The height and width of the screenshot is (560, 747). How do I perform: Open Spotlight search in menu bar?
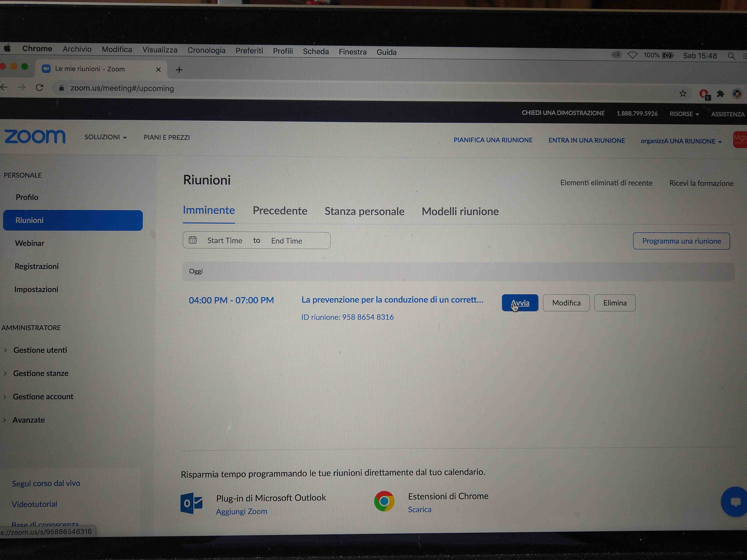pyautogui.click(x=731, y=56)
